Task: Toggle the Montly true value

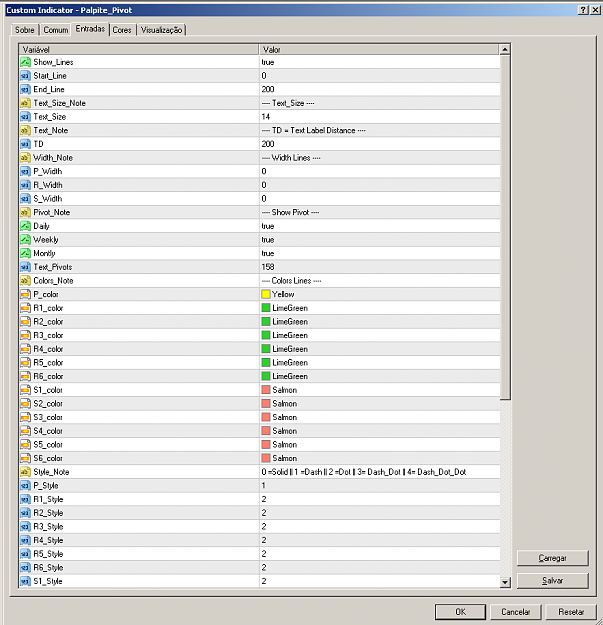Action: coord(268,253)
